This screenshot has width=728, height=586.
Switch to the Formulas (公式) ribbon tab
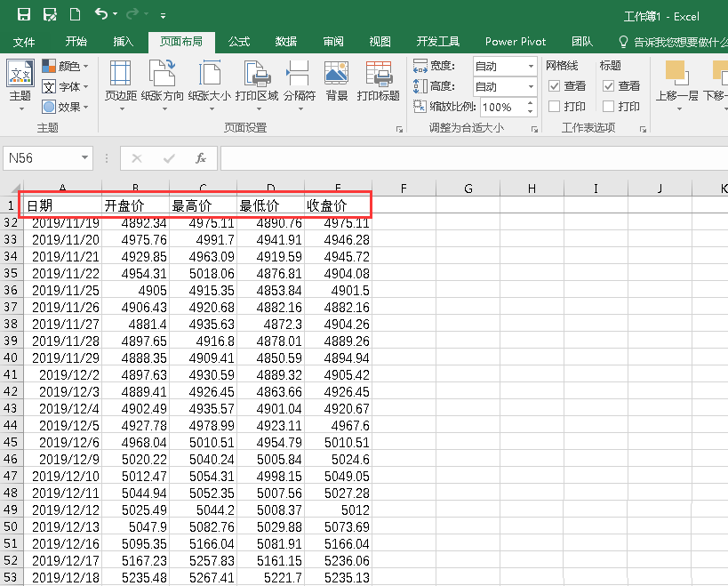[240, 40]
